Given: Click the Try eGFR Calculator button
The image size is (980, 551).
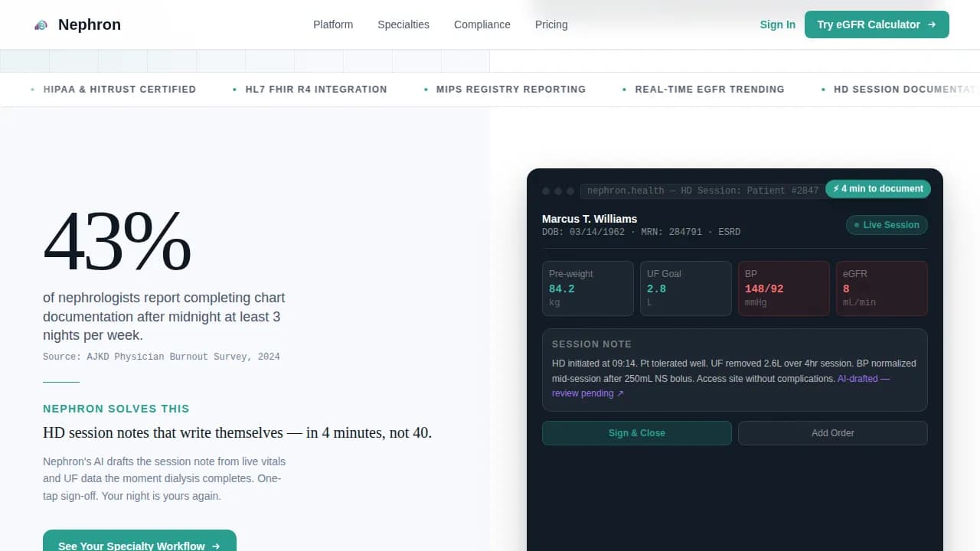Looking at the screenshot, I should pos(877,24).
